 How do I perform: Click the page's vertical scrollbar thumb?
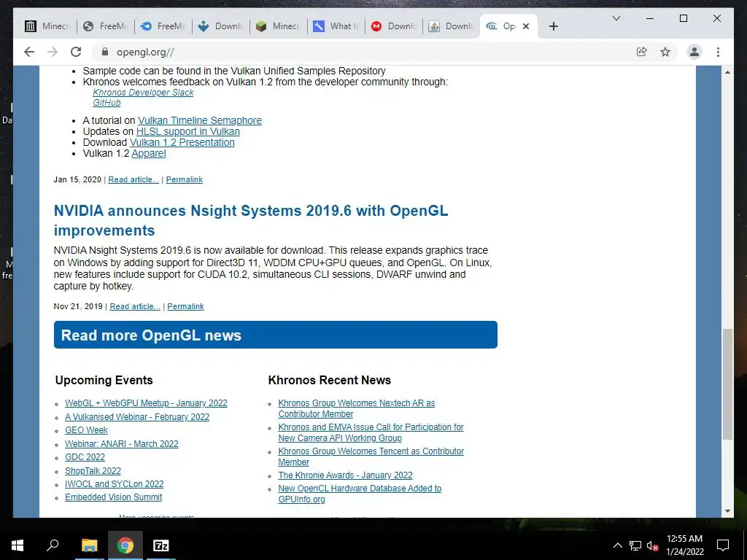coord(727,384)
